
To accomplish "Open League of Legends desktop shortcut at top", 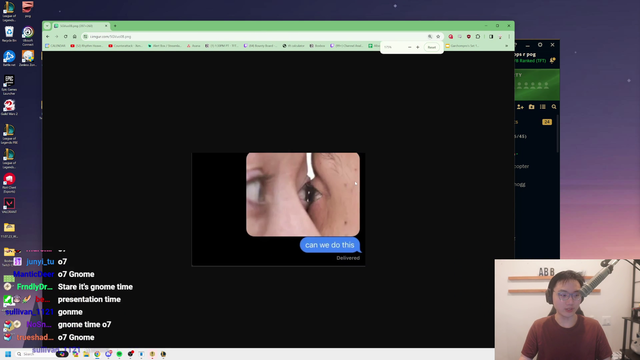I will 9,11.
